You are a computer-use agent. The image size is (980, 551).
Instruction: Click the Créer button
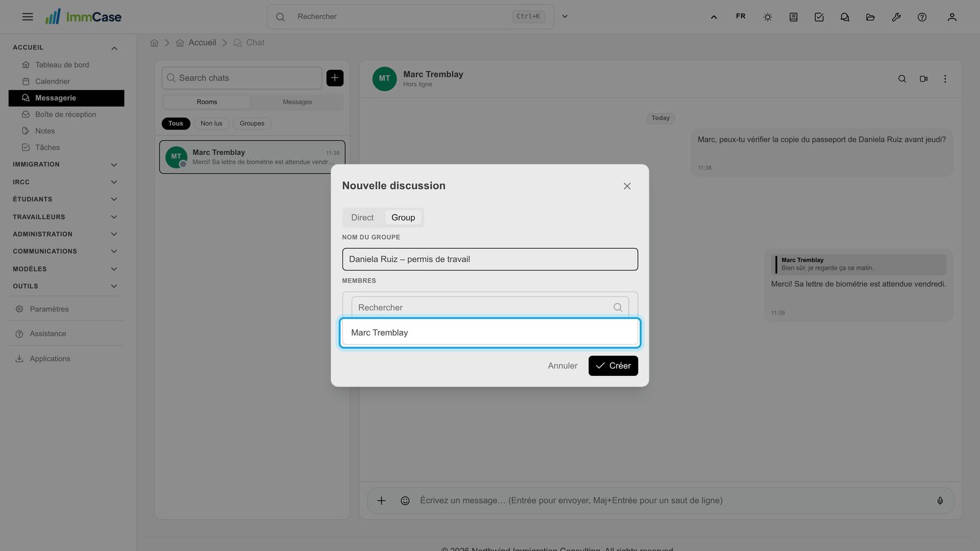pos(613,365)
